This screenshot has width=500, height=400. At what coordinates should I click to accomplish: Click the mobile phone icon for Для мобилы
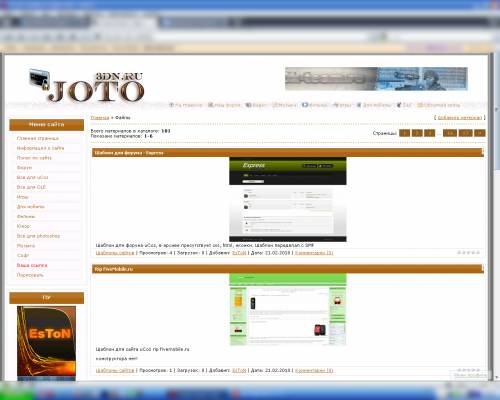(x=359, y=105)
